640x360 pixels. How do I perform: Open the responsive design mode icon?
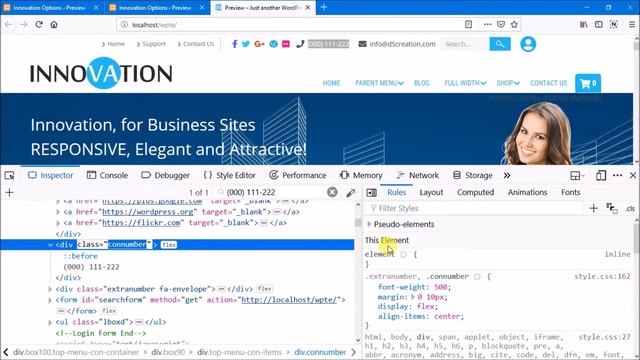(x=601, y=176)
